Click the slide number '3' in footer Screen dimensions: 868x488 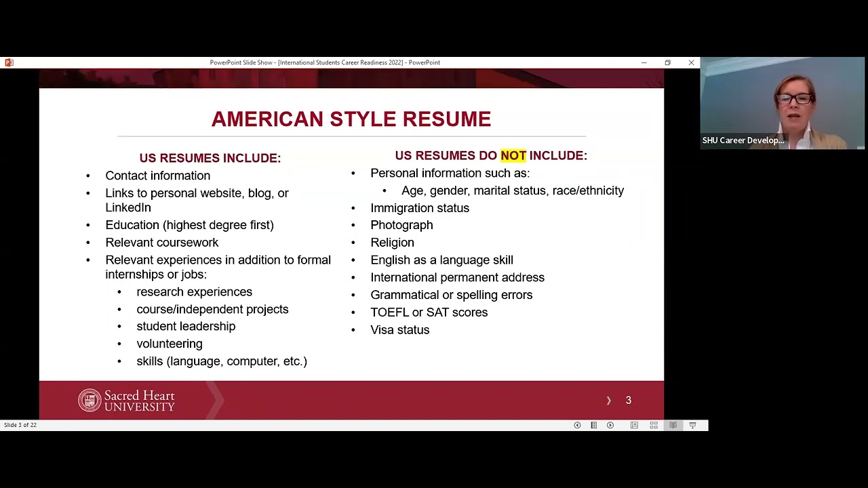629,401
